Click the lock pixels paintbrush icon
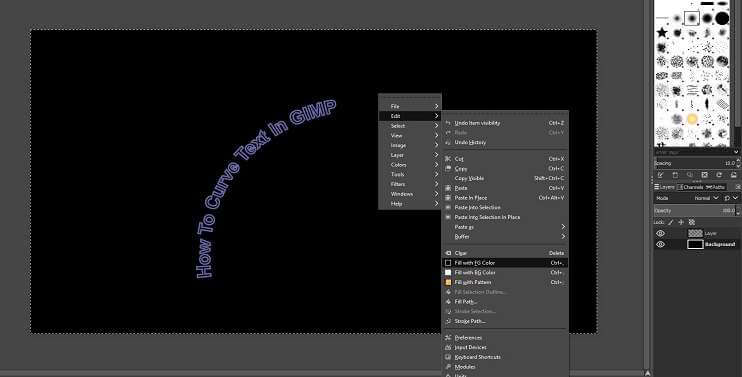Viewport: 742px width, 377px height. point(671,222)
